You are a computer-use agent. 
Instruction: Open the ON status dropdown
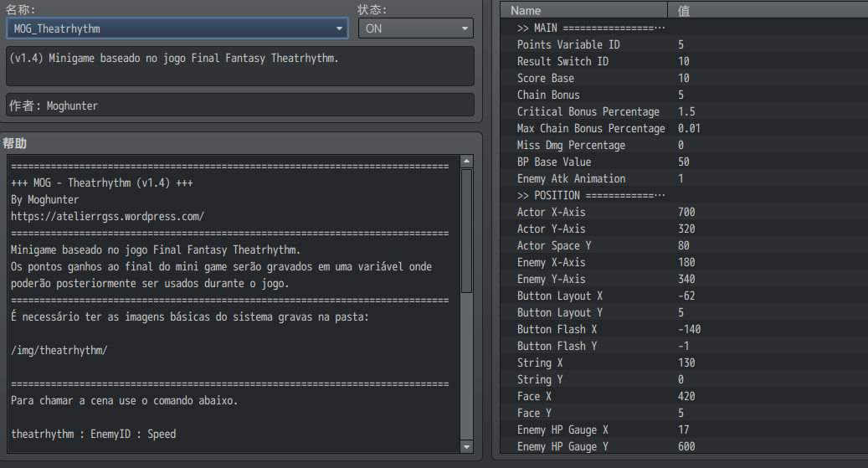coord(416,28)
